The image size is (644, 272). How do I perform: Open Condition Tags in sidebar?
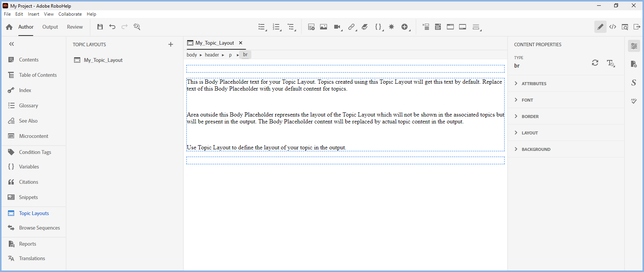pos(35,152)
